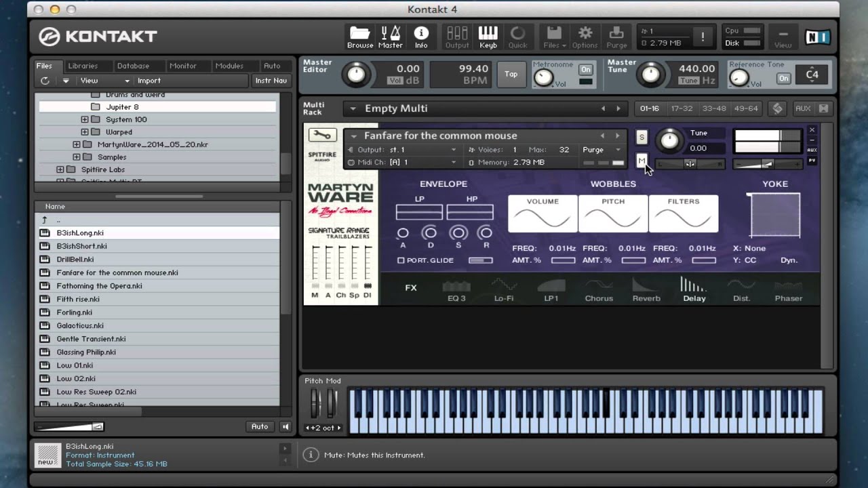This screenshot has width=868, height=488.
Task: Select the Chorus effect
Action: (599, 291)
